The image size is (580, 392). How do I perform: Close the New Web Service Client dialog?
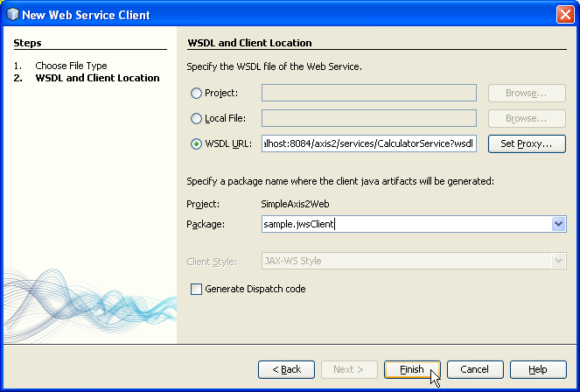coord(565,15)
